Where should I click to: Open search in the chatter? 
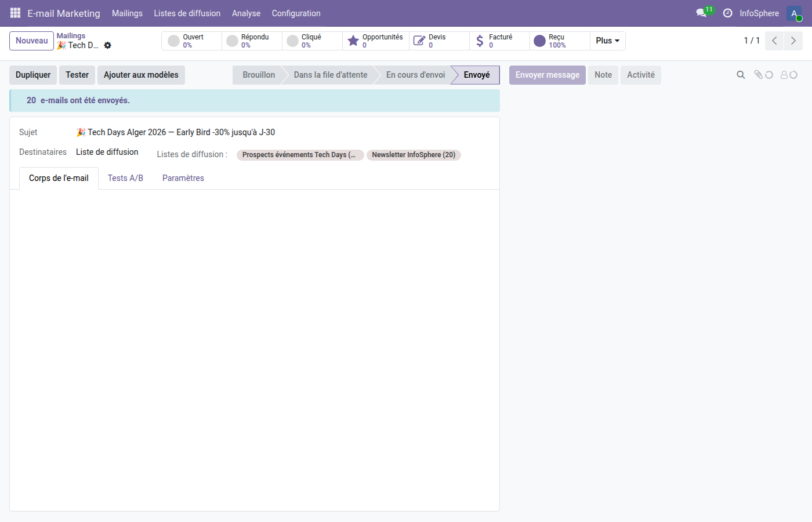pos(741,75)
